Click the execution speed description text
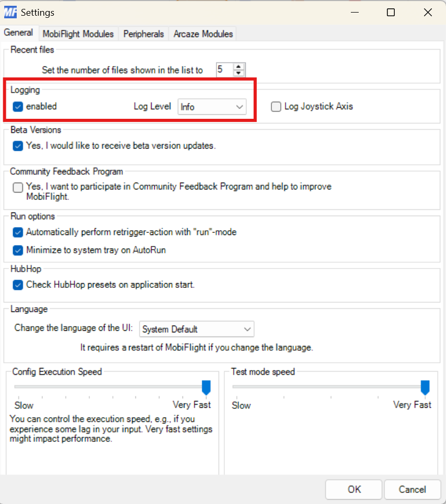 tap(111, 429)
